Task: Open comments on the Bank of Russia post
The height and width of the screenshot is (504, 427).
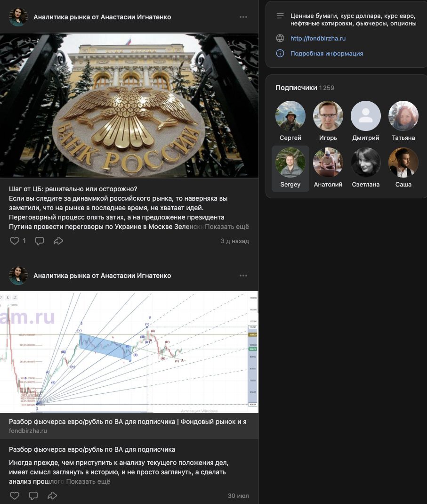Action: (40, 241)
